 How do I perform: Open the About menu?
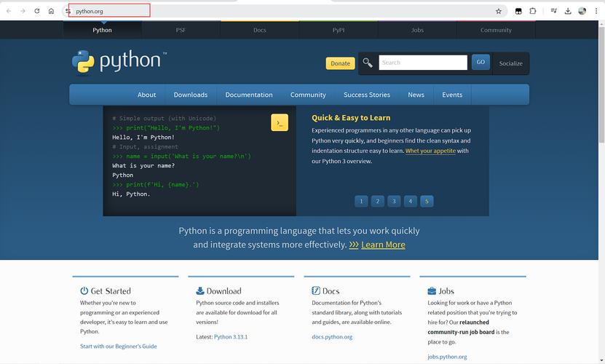click(146, 95)
